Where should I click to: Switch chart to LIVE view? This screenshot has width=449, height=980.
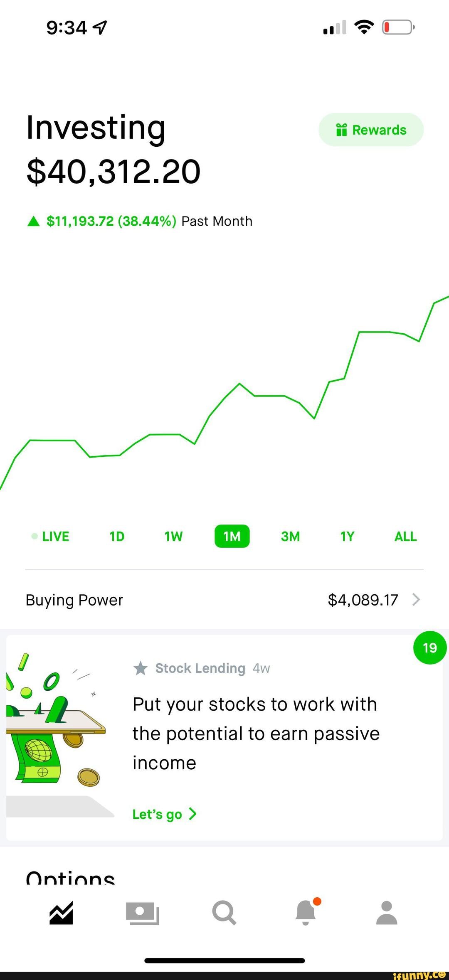pos(51,537)
